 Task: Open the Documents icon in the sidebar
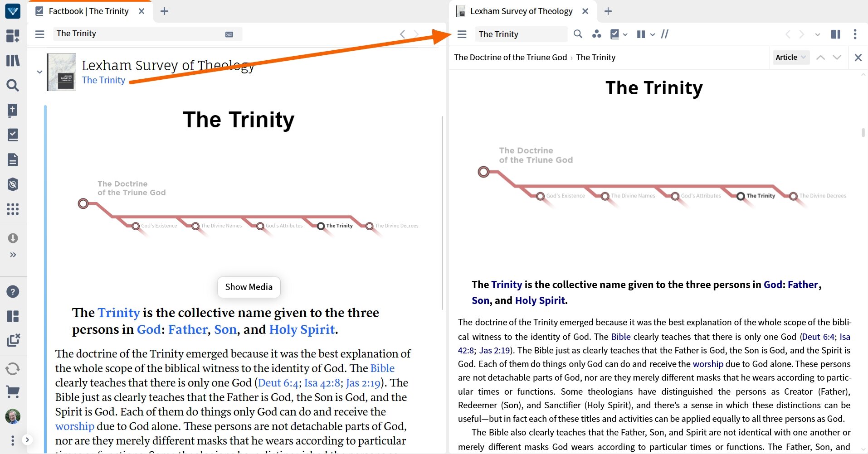coord(13,159)
